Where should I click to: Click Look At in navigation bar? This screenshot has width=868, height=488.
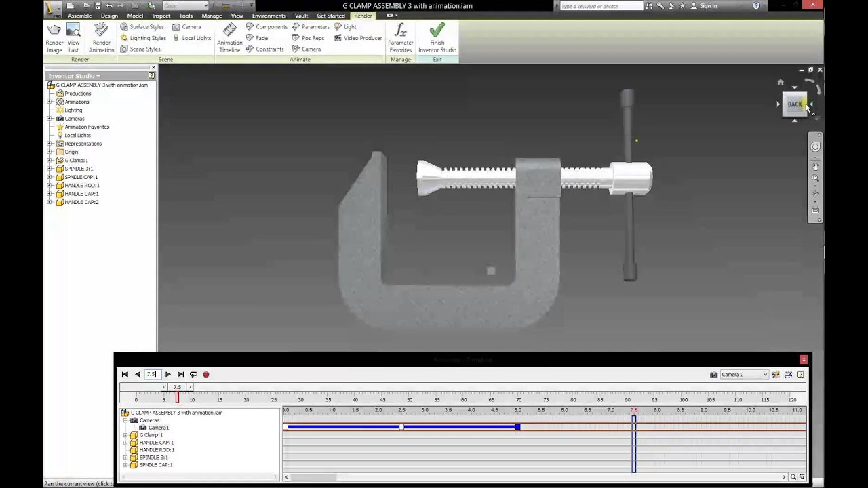815,210
